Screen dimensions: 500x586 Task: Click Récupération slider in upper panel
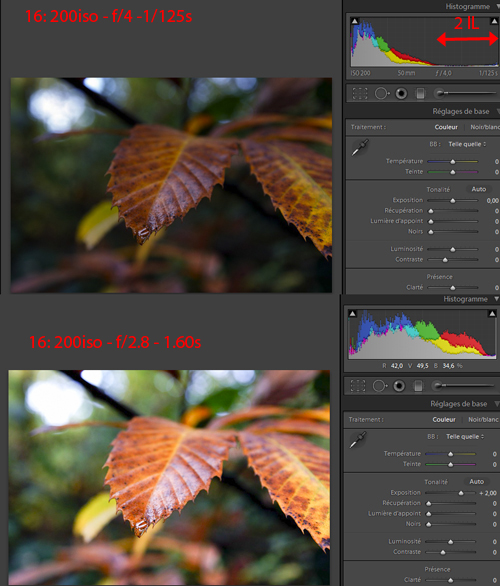[x=453, y=211]
